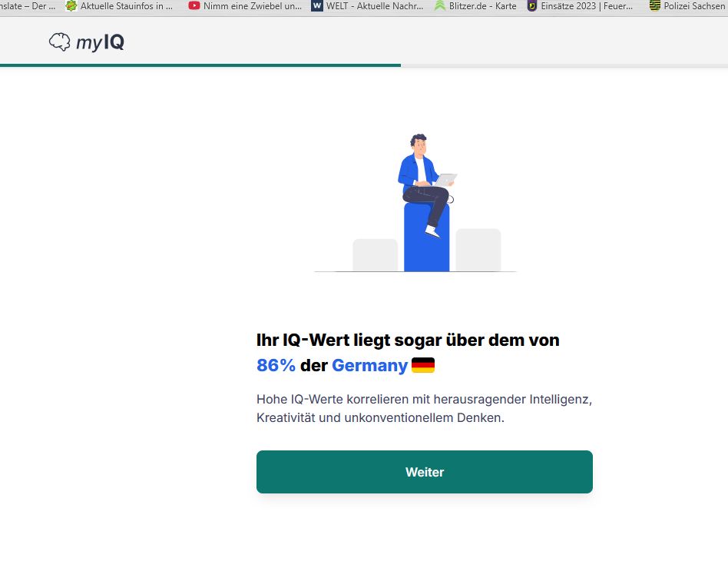Open the Blitzer.de - Karte bookmark label
Screen dimensions: 728x568
pos(482,6)
